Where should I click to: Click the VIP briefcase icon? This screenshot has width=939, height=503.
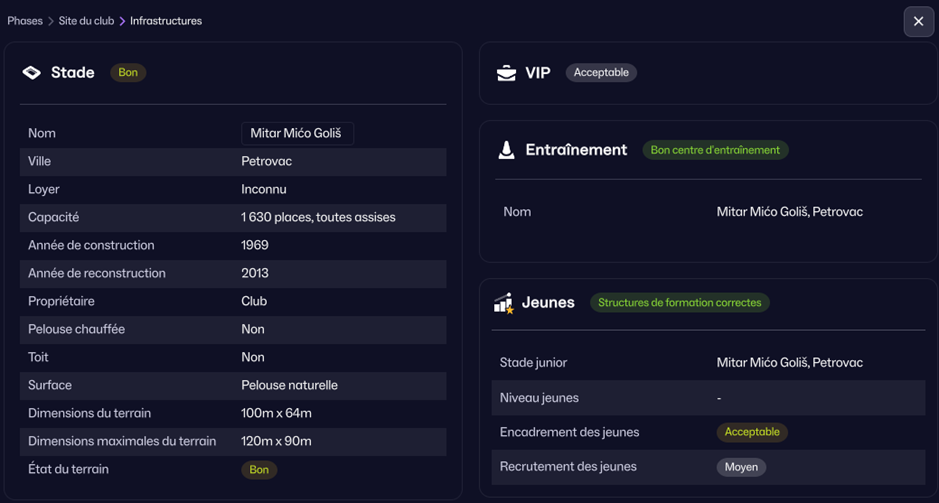[x=507, y=73]
